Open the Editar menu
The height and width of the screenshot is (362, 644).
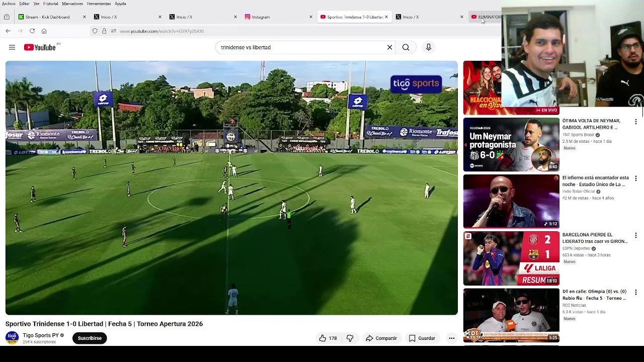click(x=24, y=4)
